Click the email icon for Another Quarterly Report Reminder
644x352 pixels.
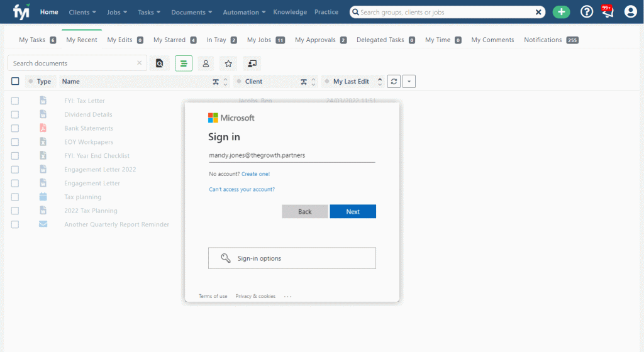click(x=43, y=224)
